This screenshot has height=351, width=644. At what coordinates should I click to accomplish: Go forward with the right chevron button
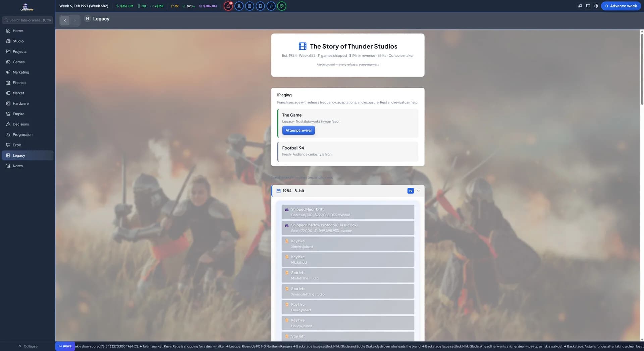[75, 20]
